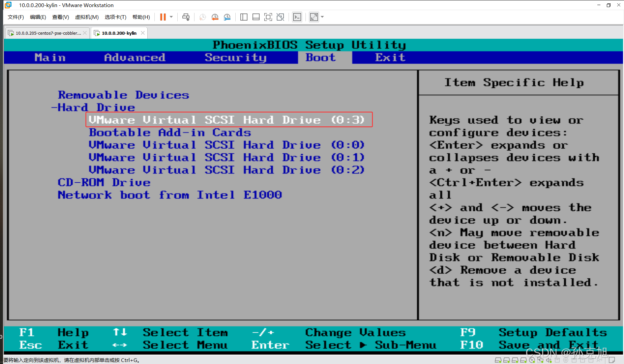Toggle the library sidebar panel
This screenshot has height=364, width=624.
[244, 17]
